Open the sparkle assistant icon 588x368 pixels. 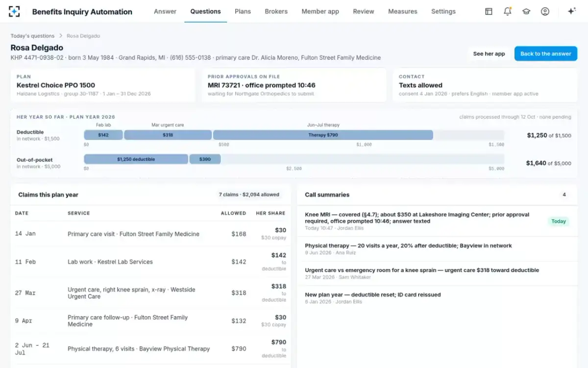[571, 11]
